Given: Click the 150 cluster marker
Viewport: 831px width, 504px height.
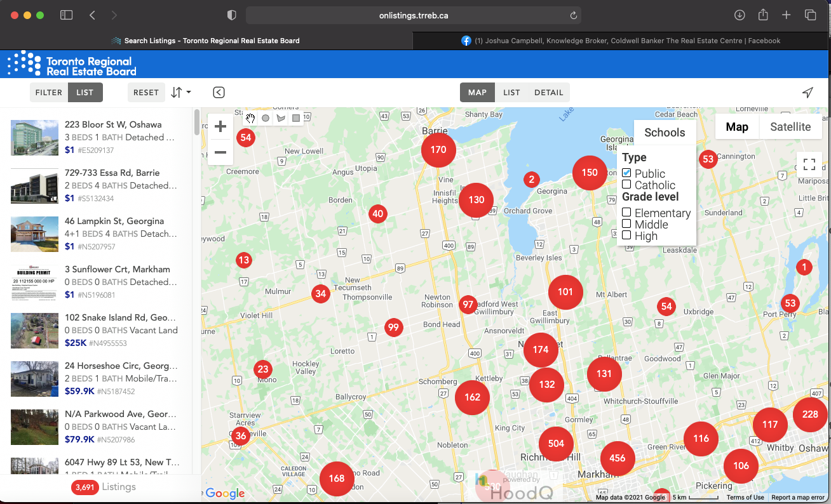Looking at the screenshot, I should tap(590, 173).
